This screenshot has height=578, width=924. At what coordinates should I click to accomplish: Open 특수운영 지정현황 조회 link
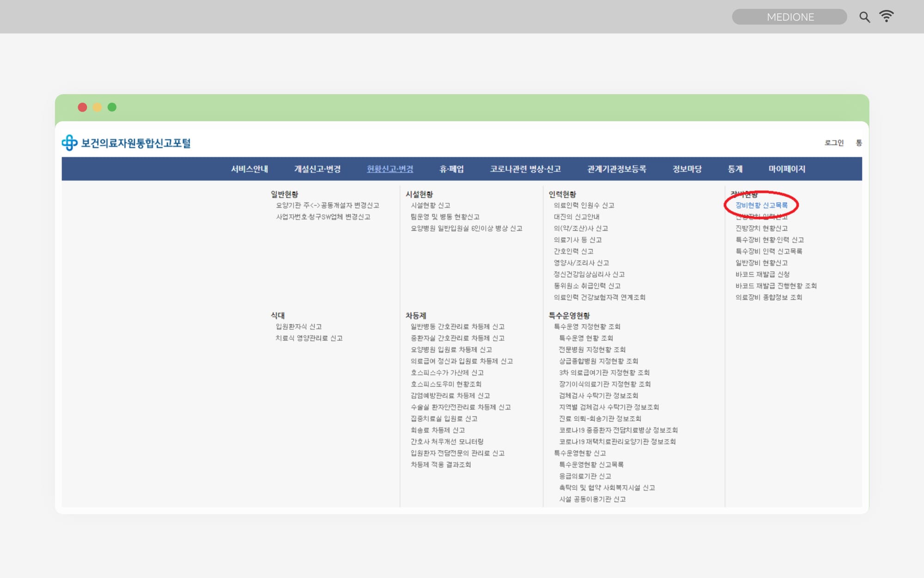(x=587, y=326)
